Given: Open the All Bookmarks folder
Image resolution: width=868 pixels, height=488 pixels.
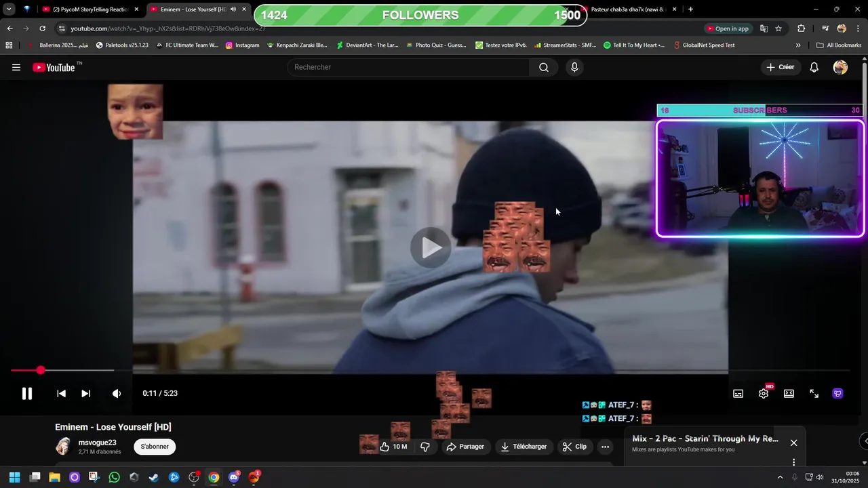Looking at the screenshot, I should pos(839,45).
